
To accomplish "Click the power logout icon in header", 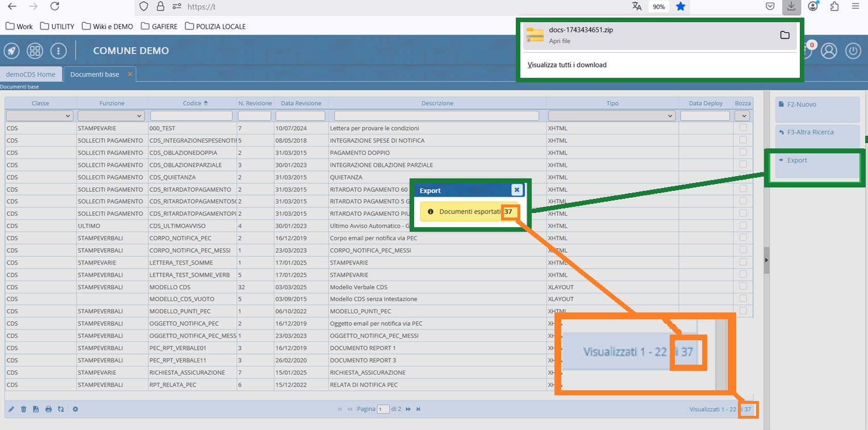I will click(x=853, y=51).
